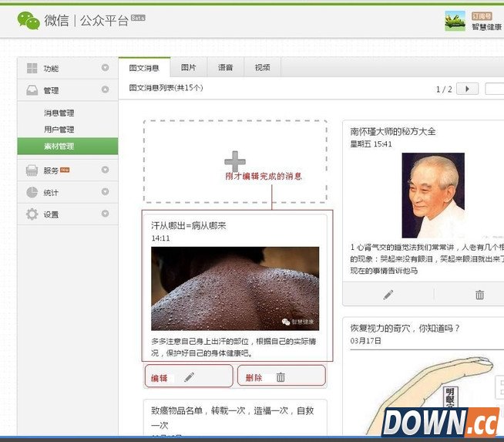This screenshot has height=442, width=504.
Task: Expand the 功能 section arrow
Action: (x=105, y=68)
